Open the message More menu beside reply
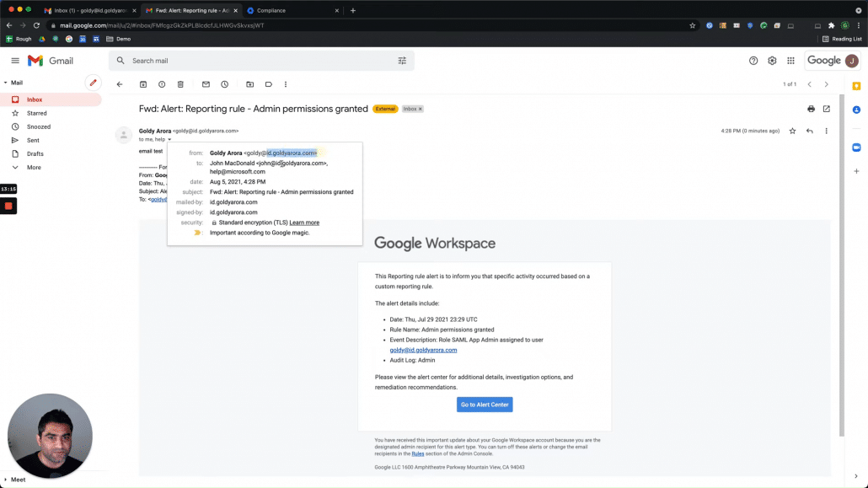This screenshot has height=488, width=868. pos(827,131)
